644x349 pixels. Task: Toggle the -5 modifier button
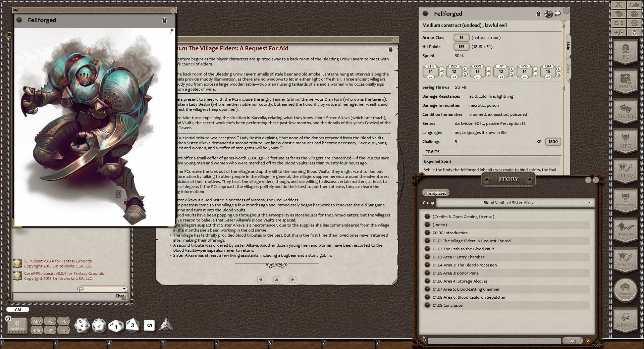pyautogui.click(x=64, y=330)
